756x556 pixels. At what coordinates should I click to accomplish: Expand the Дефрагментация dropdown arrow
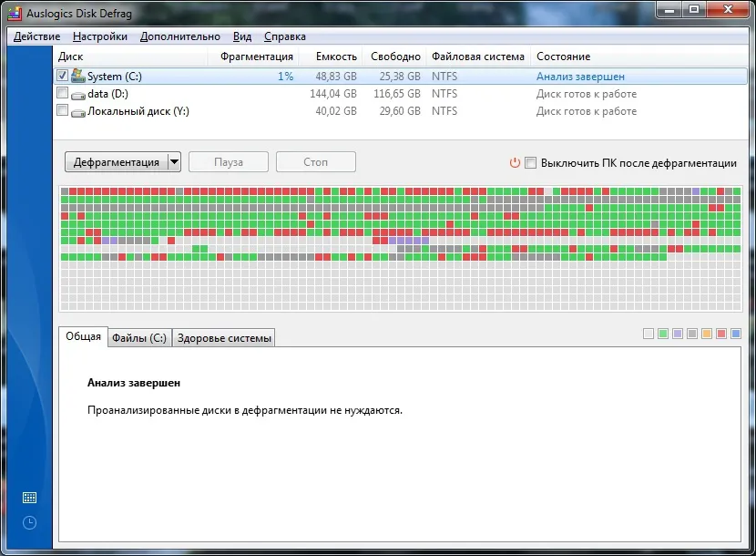(174, 162)
